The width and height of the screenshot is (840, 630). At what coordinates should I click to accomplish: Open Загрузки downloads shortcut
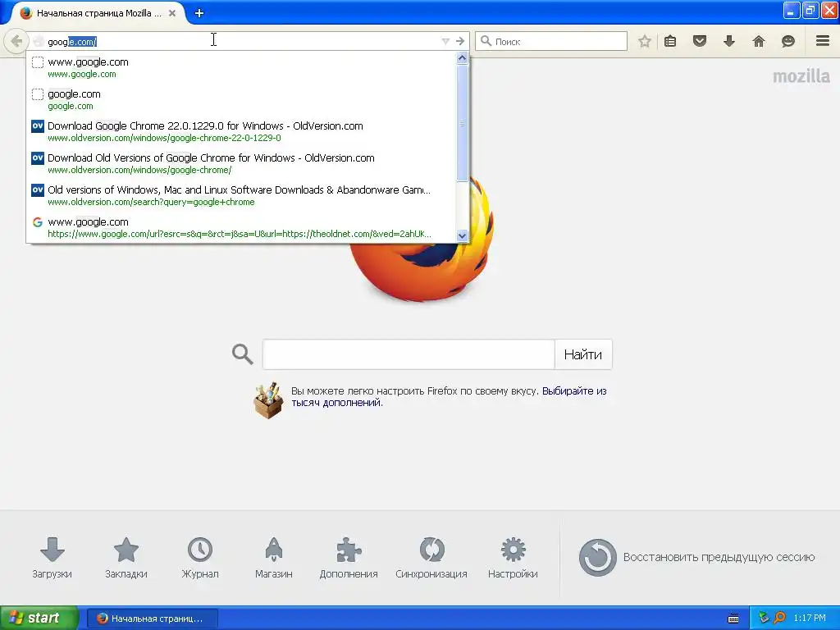click(52, 558)
